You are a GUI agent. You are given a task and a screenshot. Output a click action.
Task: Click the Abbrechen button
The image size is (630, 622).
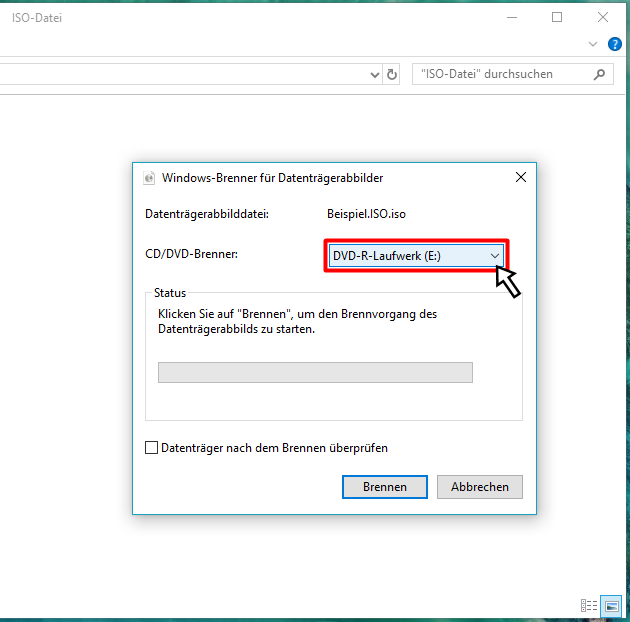[480, 487]
